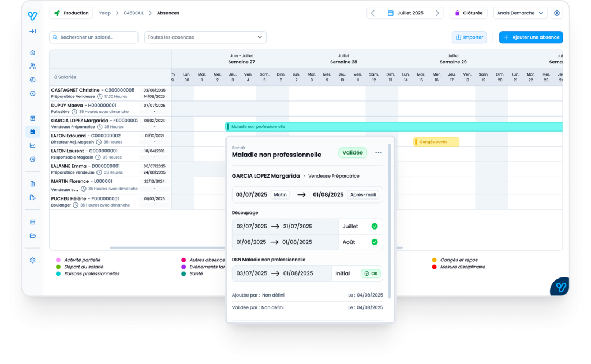Click the pie chart reports sidebar icon

point(32,159)
